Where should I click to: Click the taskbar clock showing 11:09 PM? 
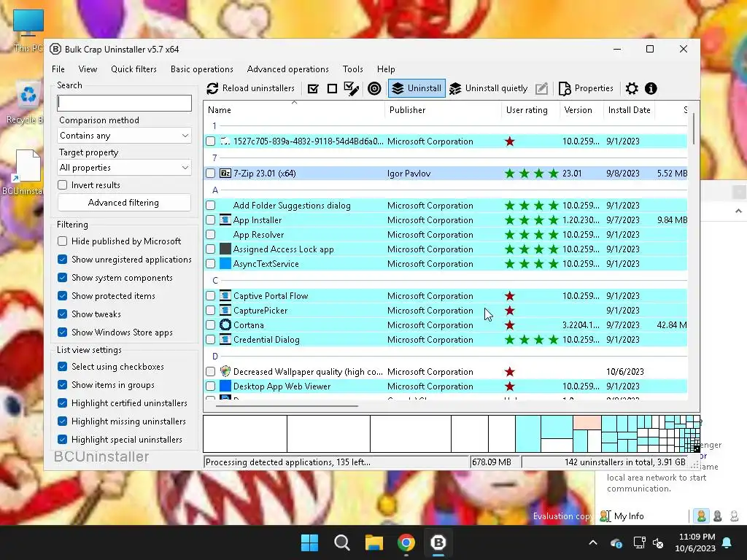pyautogui.click(x=695, y=542)
